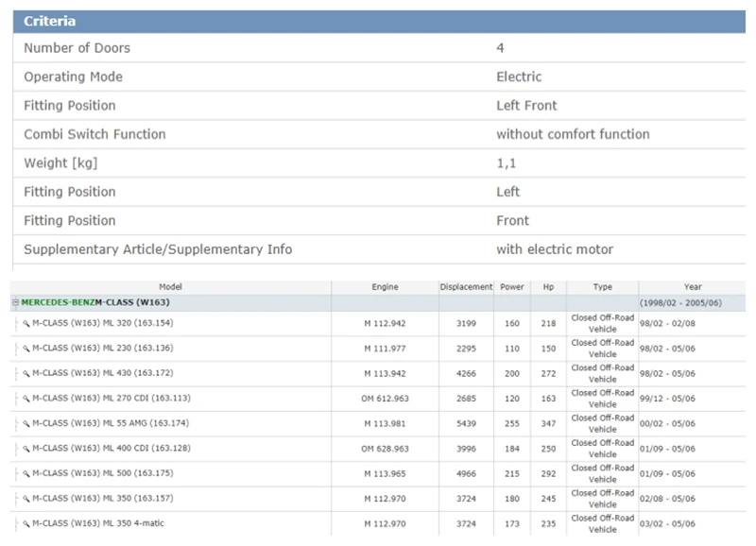Open M-CLASS (W163) ML 430 (163.172) model
This screenshot has width=756, height=546.
(x=103, y=373)
